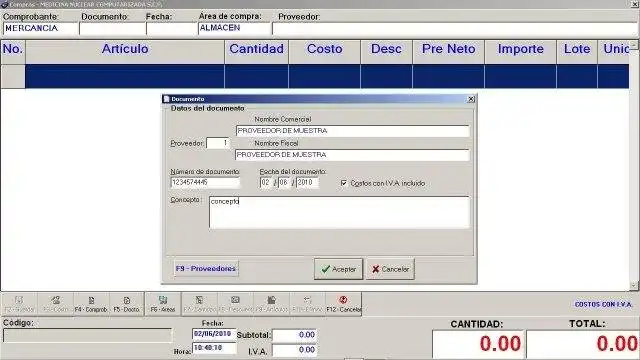Click the year field 2010
This screenshot has width=640, height=360.
click(307, 182)
